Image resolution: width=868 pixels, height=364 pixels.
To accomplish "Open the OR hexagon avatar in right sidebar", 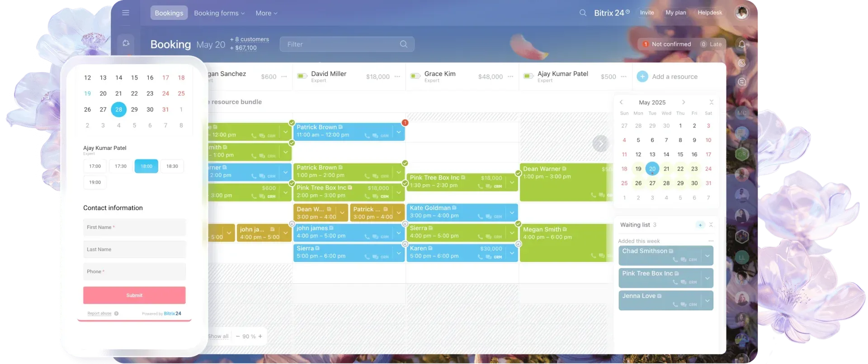I will click(742, 154).
